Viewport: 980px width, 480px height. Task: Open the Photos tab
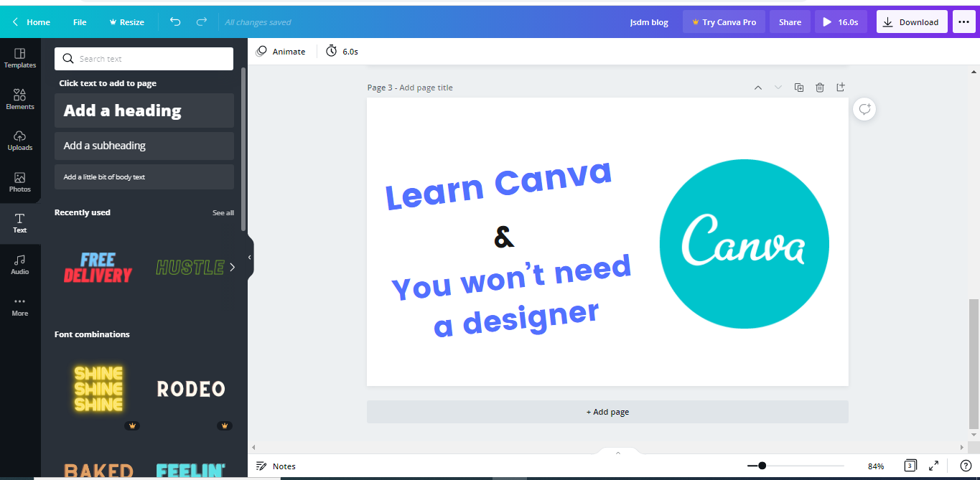click(x=20, y=182)
